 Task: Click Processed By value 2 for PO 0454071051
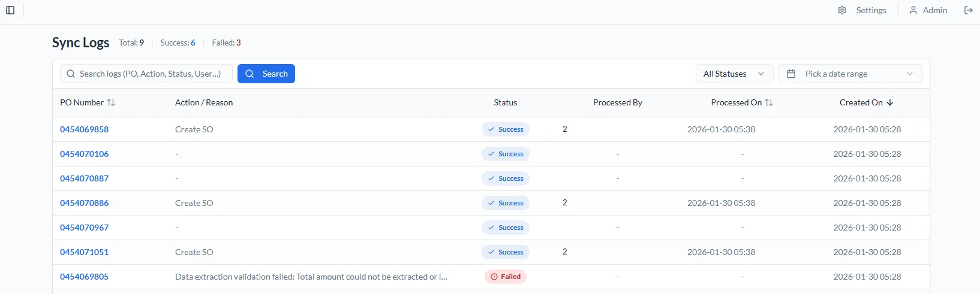565,251
